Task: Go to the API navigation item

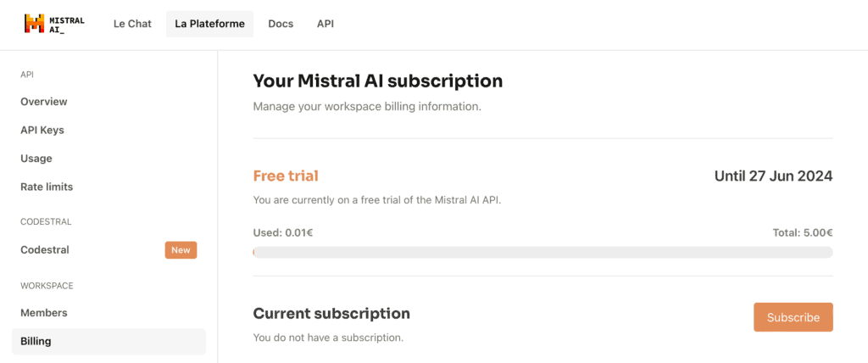Action: 325,24
